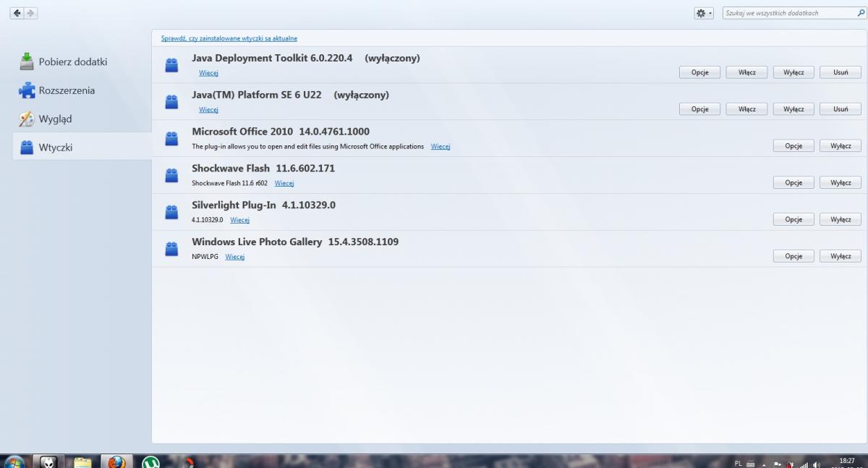Enable Java Deployment Toolkit with Włącz
Viewport: 868px width, 468px height.
point(746,72)
